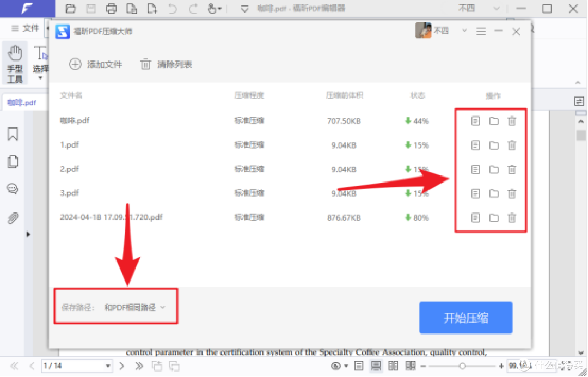
Task: Select the 1.pdf file row
Action: pyautogui.click(x=290, y=145)
